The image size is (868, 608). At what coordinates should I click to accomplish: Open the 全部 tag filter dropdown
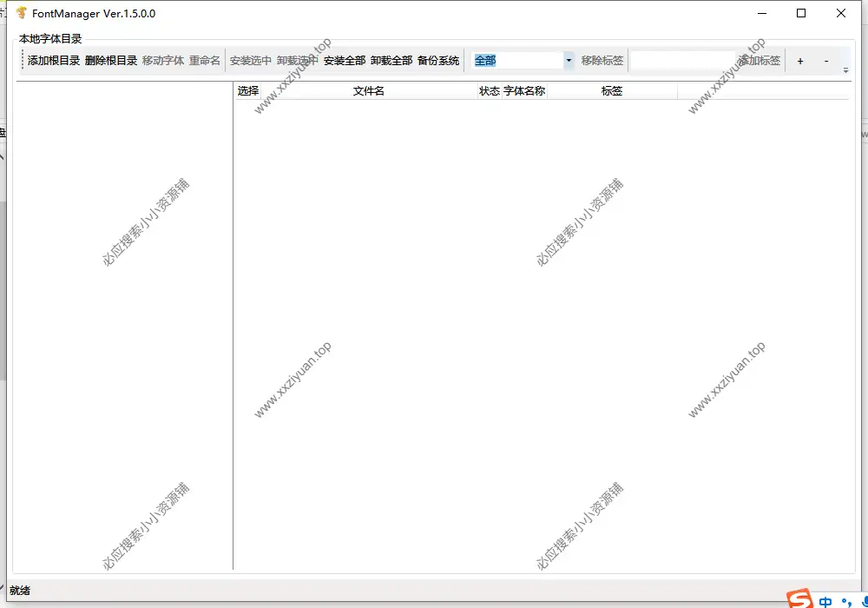click(569, 60)
